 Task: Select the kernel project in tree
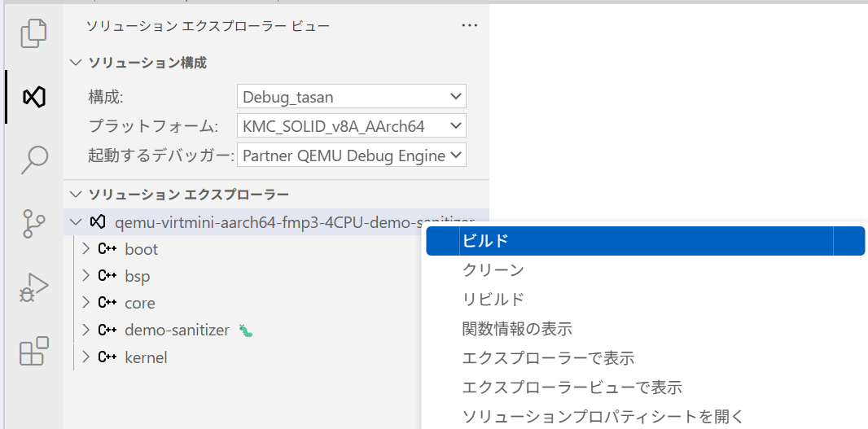click(x=146, y=357)
